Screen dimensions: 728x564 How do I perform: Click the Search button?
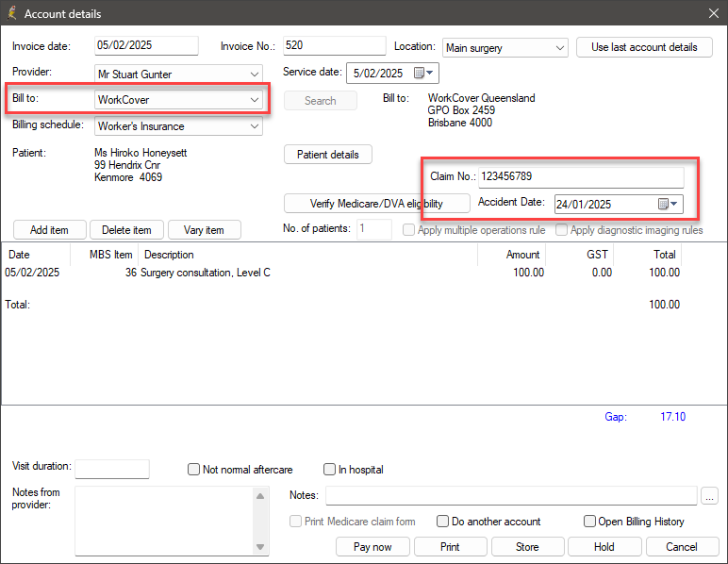[x=321, y=101]
